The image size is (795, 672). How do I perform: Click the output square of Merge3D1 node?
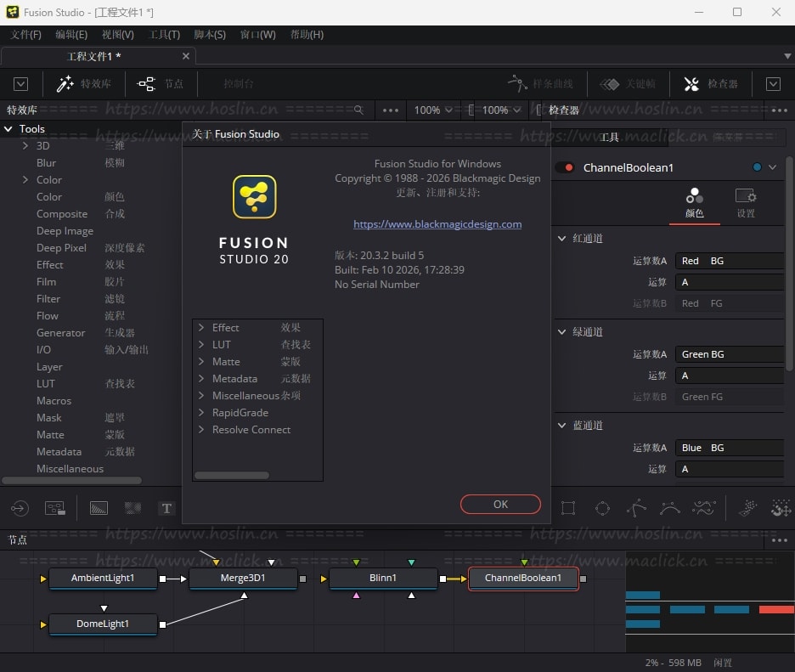(x=302, y=579)
